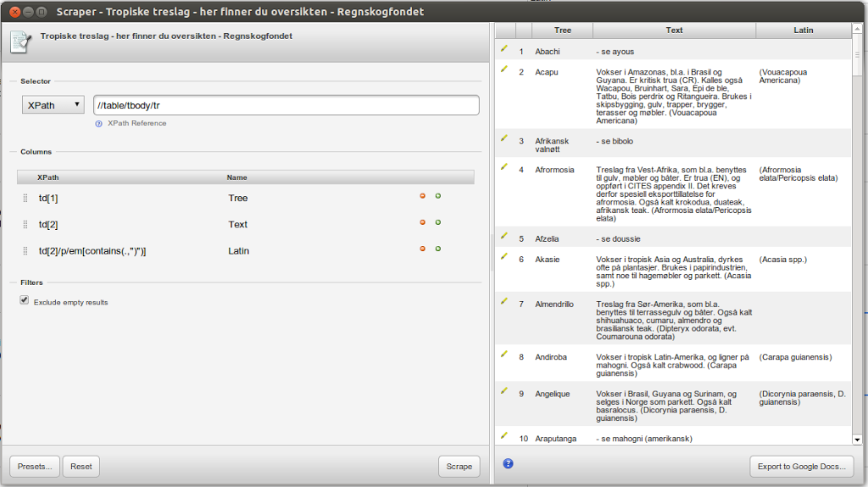Click the red remove icon for the Tree column

point(422,196)
